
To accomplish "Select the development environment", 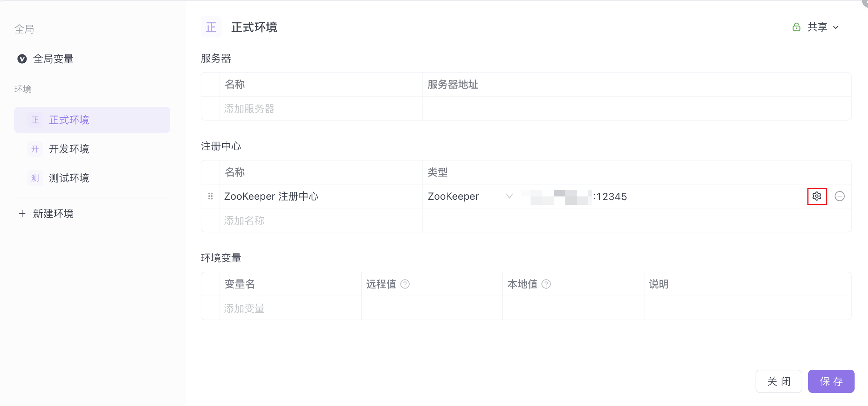I will [x=69, y=149].
